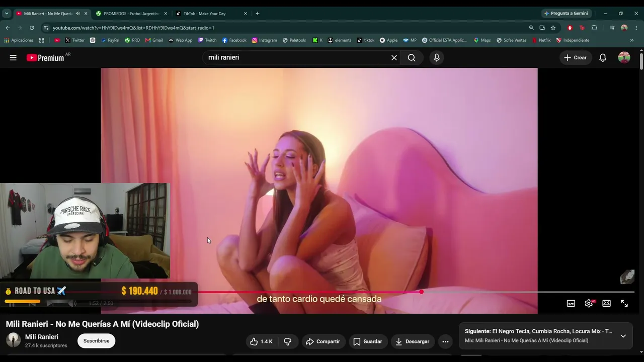Zoom control magnifier in address bar
The image size is (644, 362).
pos(531,28)
